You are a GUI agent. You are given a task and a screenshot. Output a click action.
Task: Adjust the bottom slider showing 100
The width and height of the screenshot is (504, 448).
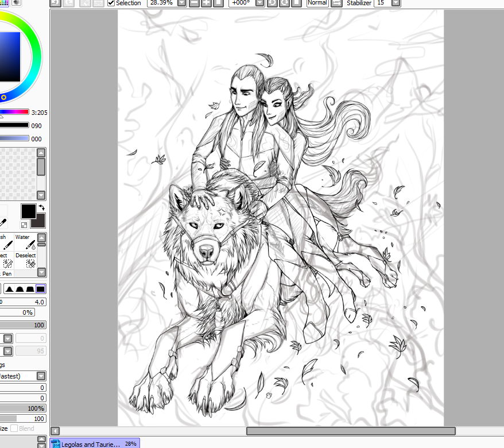point(22,418)
